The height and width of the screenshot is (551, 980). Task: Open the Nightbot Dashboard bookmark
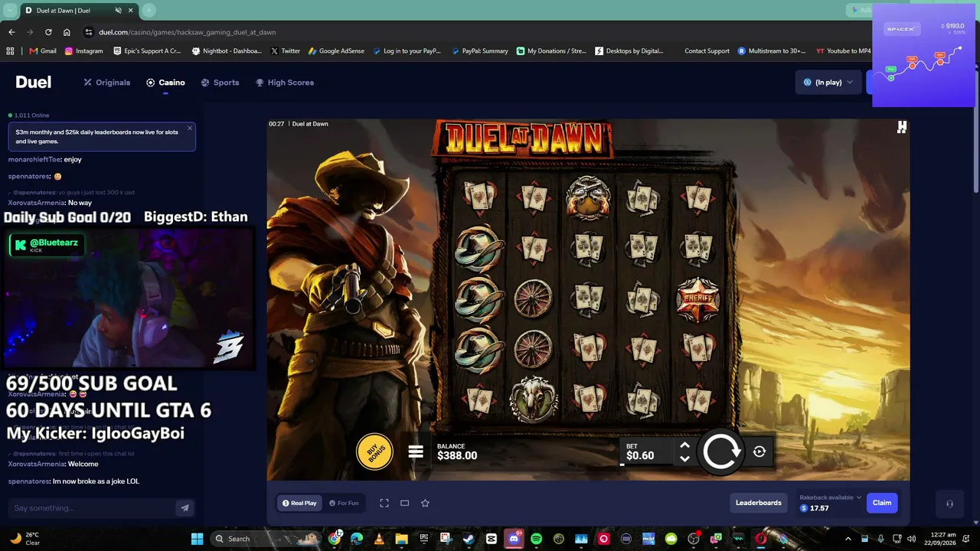tap(226, 51)
